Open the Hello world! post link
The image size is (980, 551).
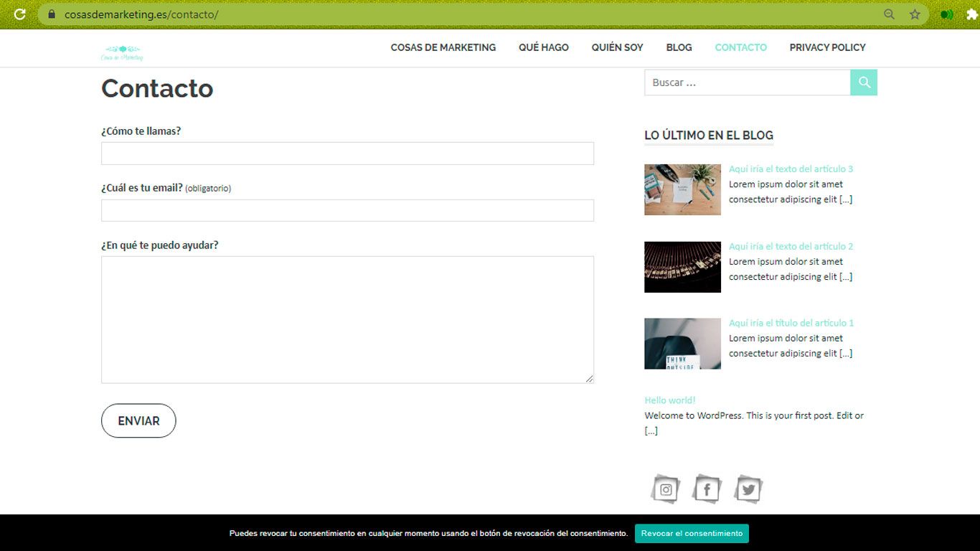click(x=669, y=400)
